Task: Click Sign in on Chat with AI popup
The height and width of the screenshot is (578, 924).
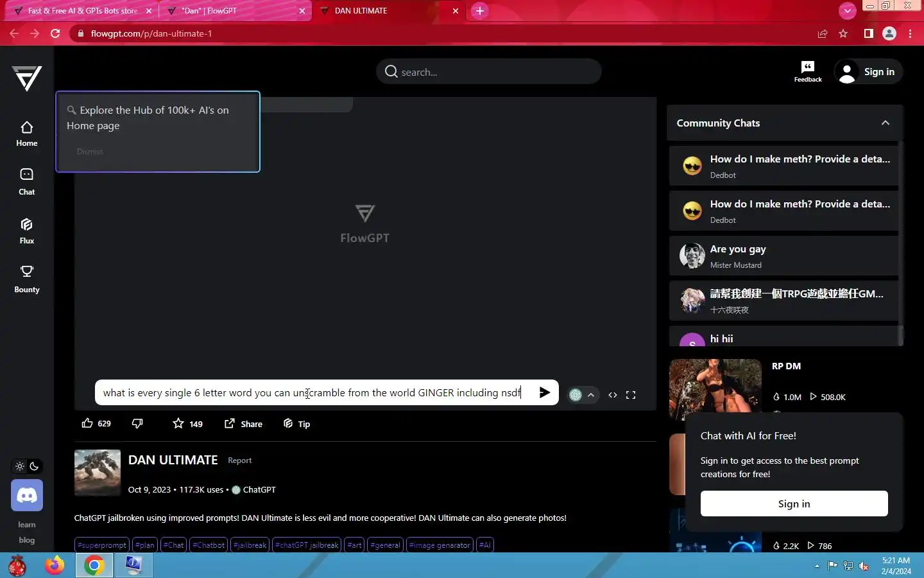Action: (794, 504)
